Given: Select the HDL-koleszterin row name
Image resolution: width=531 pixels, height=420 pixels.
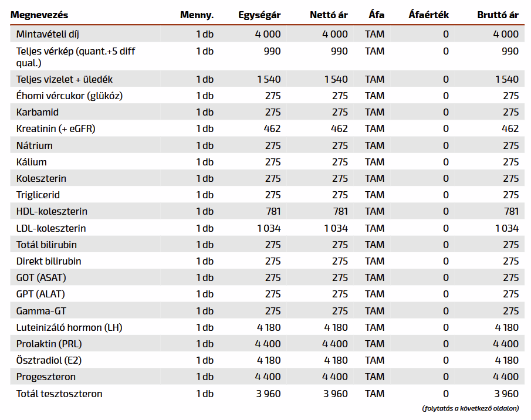Looking at the screenshot, I should 52,211.
